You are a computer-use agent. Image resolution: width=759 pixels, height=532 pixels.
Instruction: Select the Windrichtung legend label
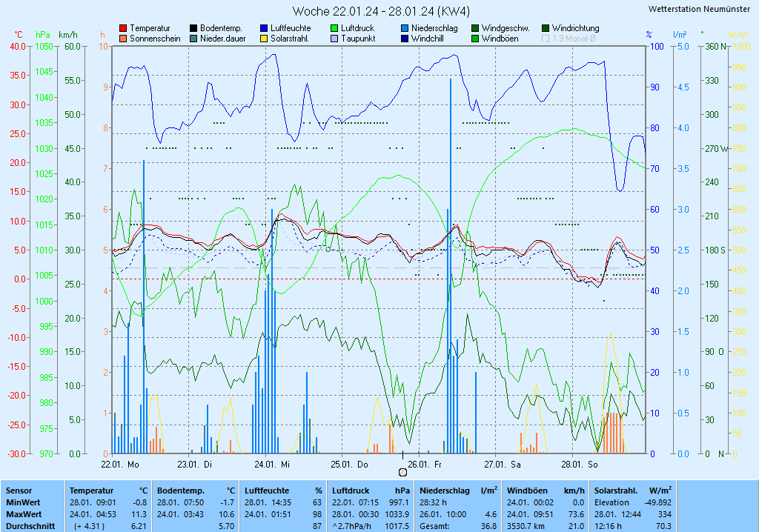pyautogui.click(x=575, y=29)
